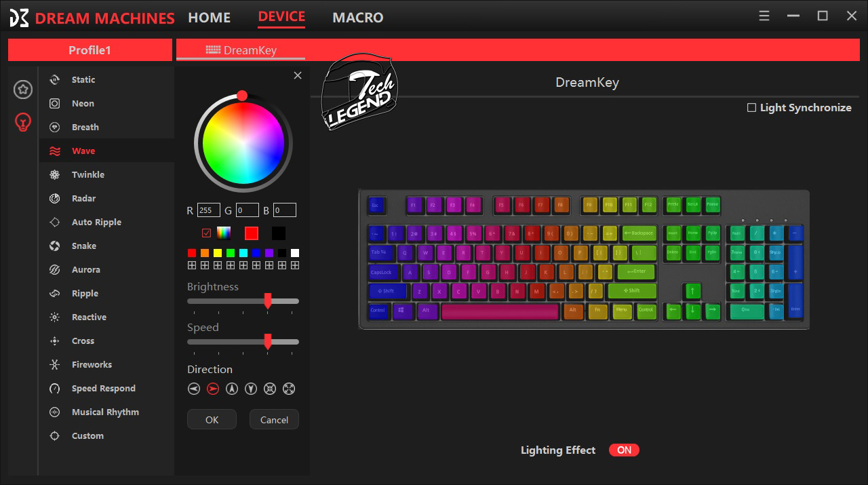Pick the cyan preset color swatch
Screen dimensions: 868x485
(243, 253)
